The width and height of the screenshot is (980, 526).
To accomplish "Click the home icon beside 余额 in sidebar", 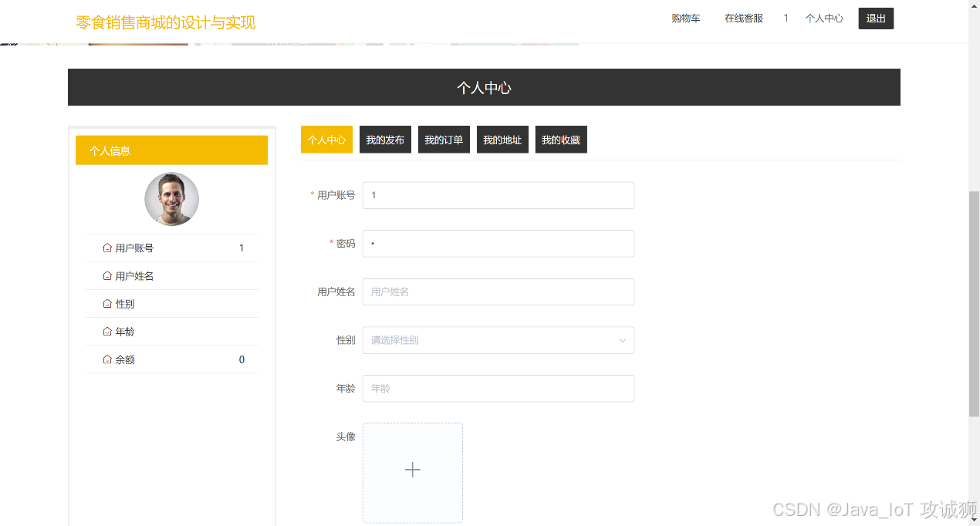I will point(107,359).
